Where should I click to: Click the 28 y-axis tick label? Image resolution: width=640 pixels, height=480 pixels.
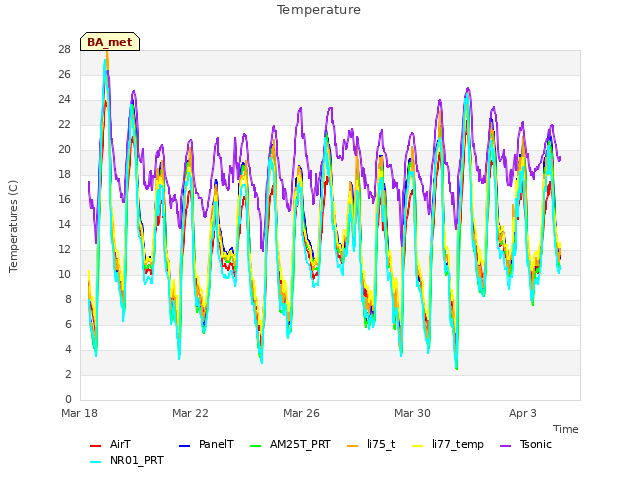64,49
